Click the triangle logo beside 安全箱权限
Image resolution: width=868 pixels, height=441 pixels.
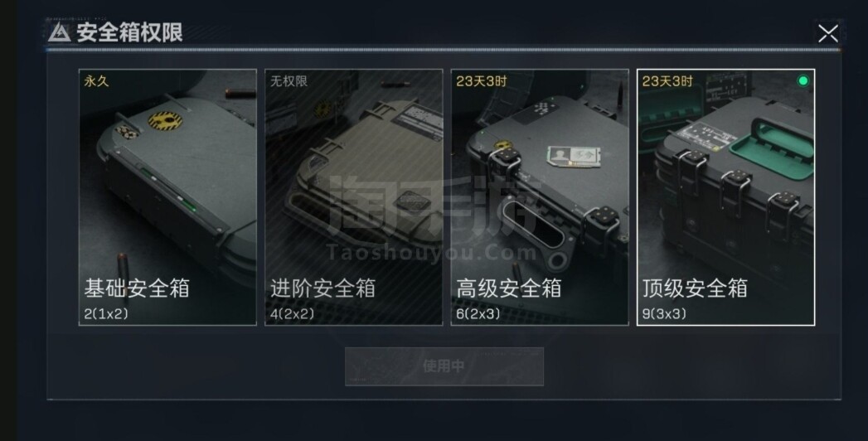coord(59,32)
